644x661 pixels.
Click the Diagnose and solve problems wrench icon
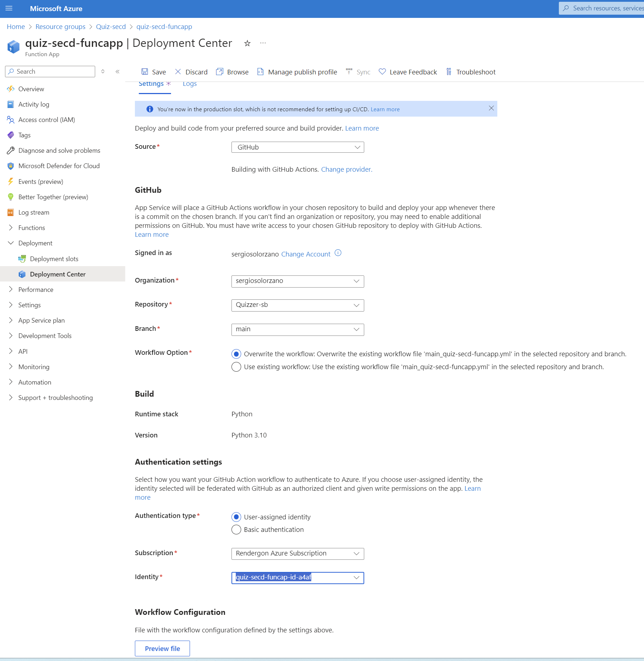11,151
